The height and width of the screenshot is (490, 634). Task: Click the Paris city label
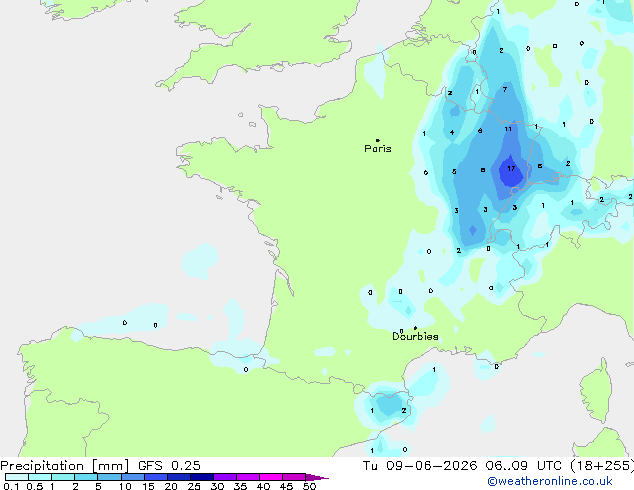click(x=378, y=149)
